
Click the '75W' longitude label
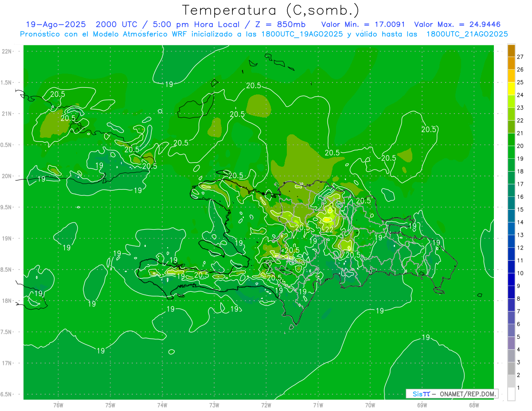click(x=110, y=405)
